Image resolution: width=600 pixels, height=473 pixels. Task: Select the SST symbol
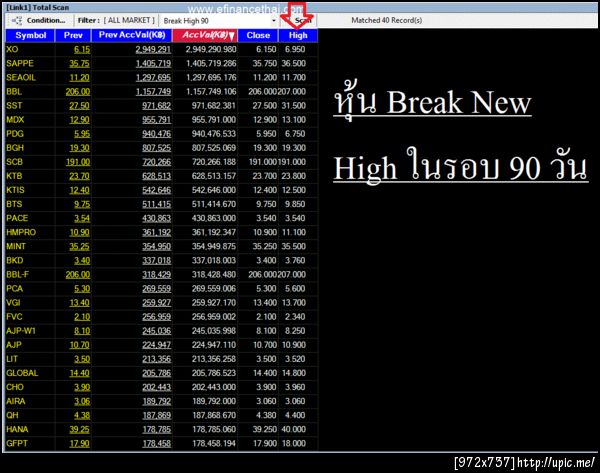click(x=14, y=106)
